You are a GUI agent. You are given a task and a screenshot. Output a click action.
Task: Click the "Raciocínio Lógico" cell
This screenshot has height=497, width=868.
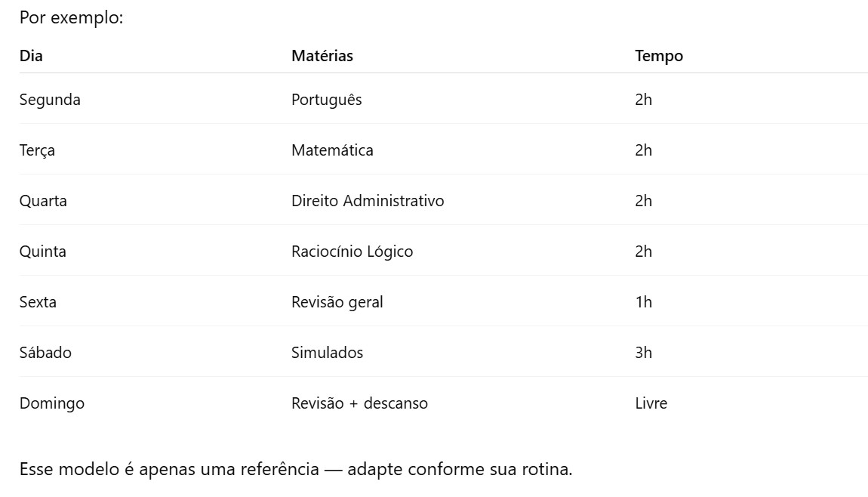(352, 252)
